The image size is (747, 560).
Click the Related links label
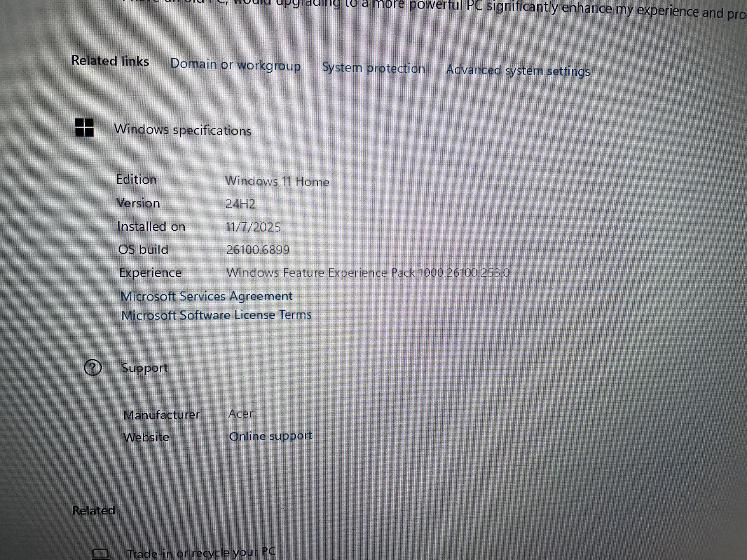click(x=110, y=61)
